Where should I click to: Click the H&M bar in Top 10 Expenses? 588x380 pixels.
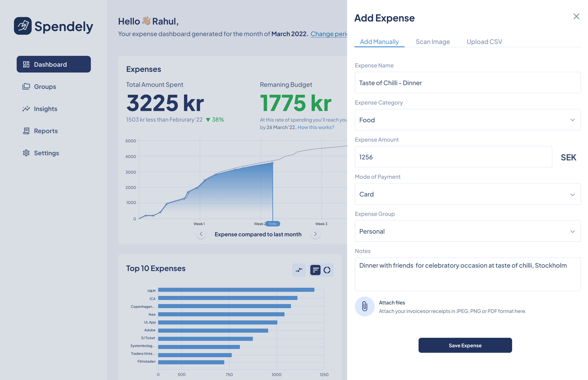coord(236,290)
